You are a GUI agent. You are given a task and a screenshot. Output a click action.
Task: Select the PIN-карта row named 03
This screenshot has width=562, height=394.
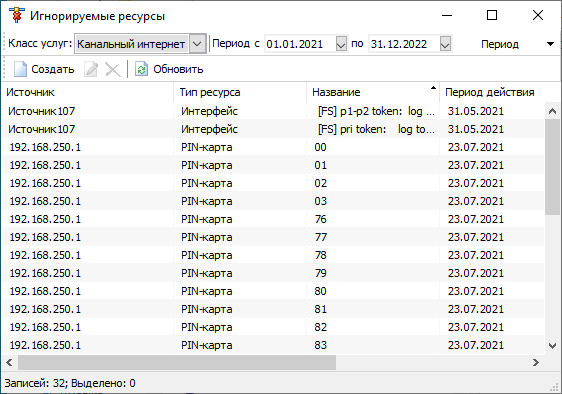pyautogui.click(x=273, y=201)
